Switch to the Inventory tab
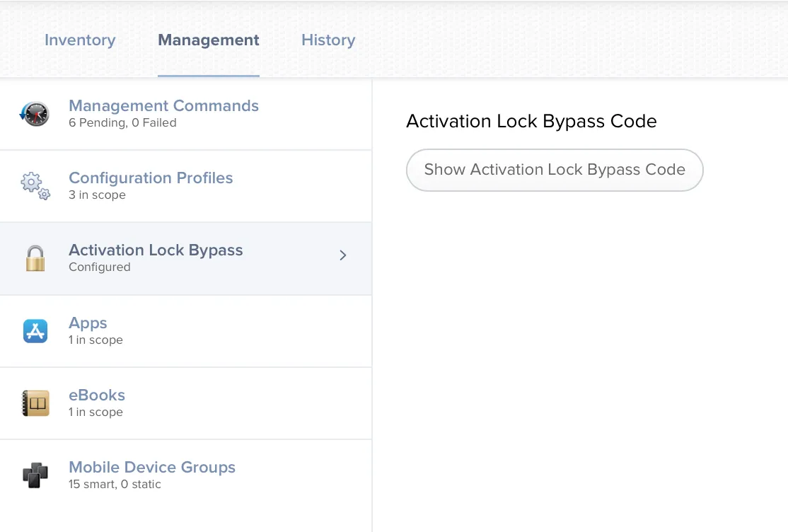Image resolution: width=788 pixels, height=532 pixels. [x=80, y=40]
